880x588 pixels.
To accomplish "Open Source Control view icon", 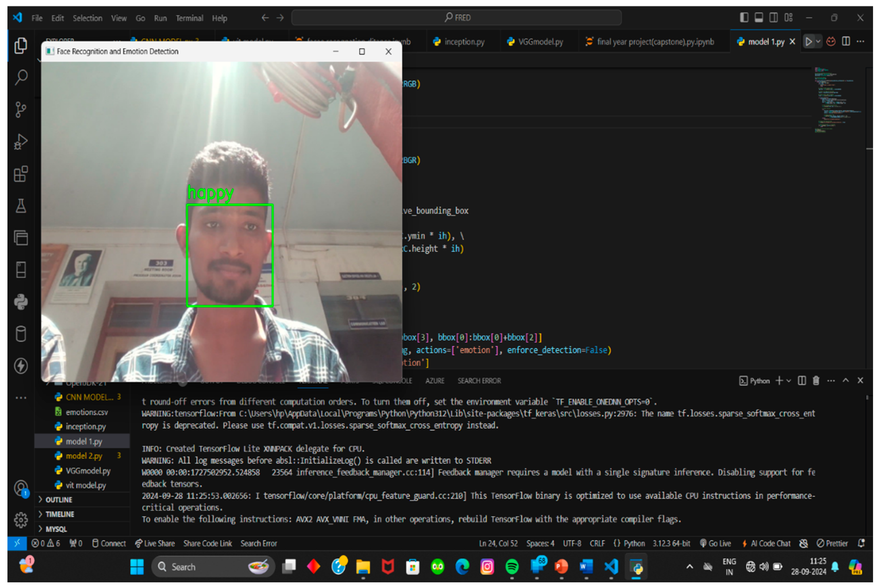I will click(x=21, y=110).
